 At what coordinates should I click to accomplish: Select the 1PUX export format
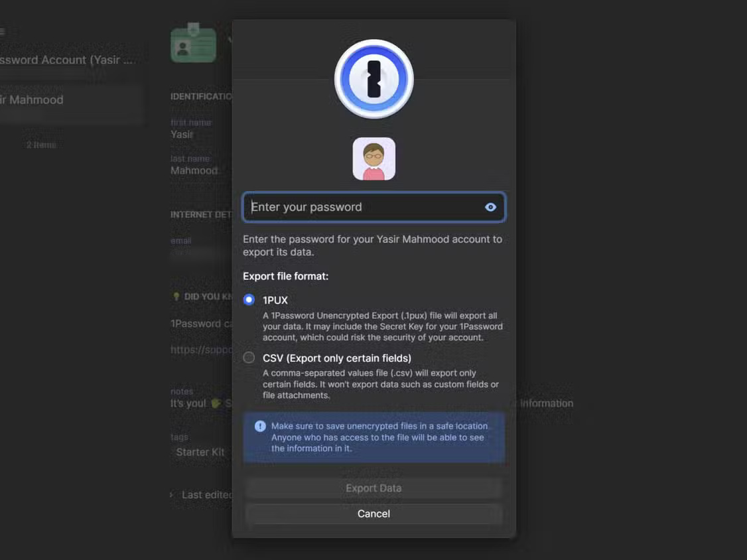[x=249, y=299]
